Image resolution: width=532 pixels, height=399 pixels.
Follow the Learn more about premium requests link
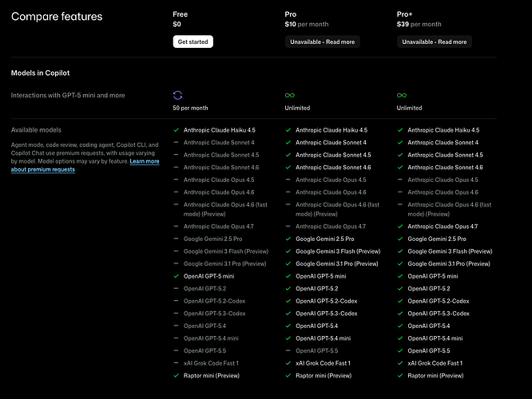click(85, 165)
